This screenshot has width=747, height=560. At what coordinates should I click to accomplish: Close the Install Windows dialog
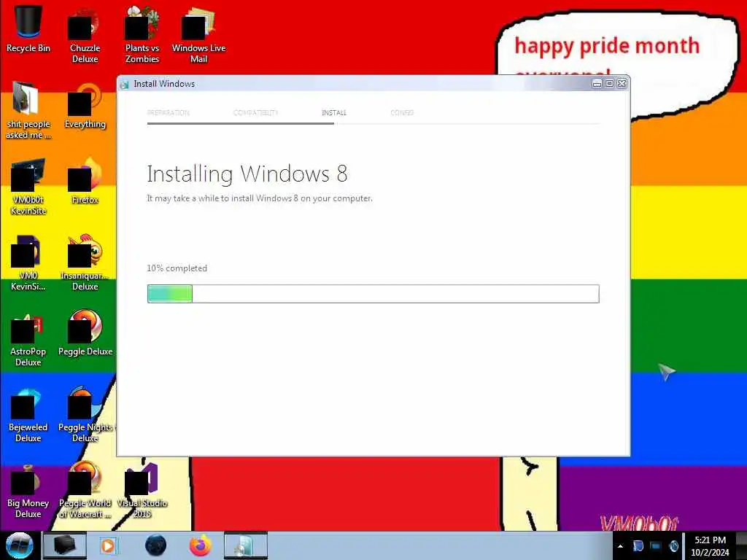click(x=622, y=84)
